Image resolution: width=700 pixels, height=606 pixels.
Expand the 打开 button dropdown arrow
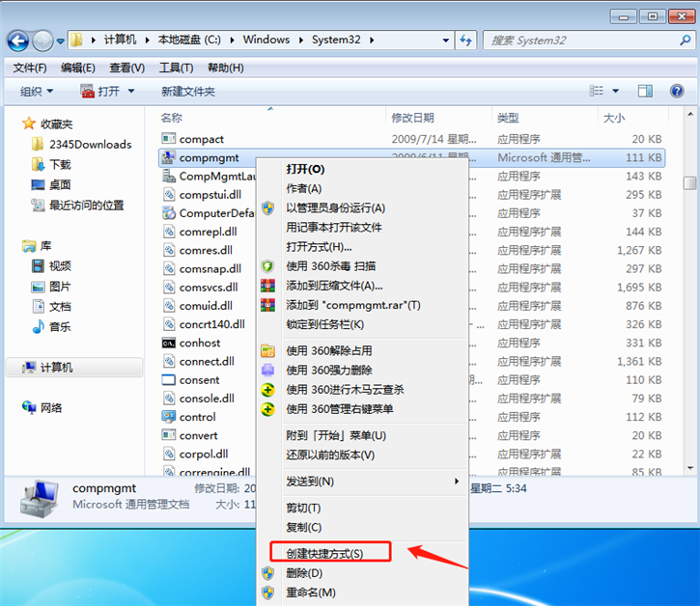click(x=131, y=92)
